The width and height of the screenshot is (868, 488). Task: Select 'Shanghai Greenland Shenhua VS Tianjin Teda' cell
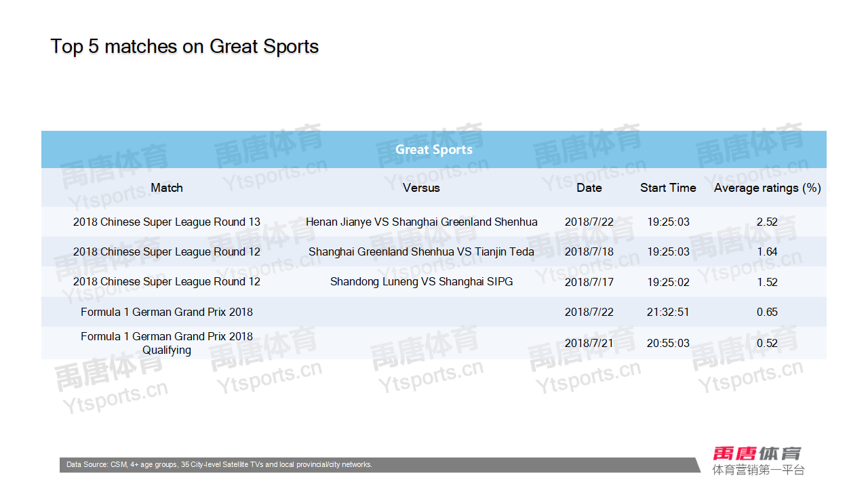coord(421,252)
